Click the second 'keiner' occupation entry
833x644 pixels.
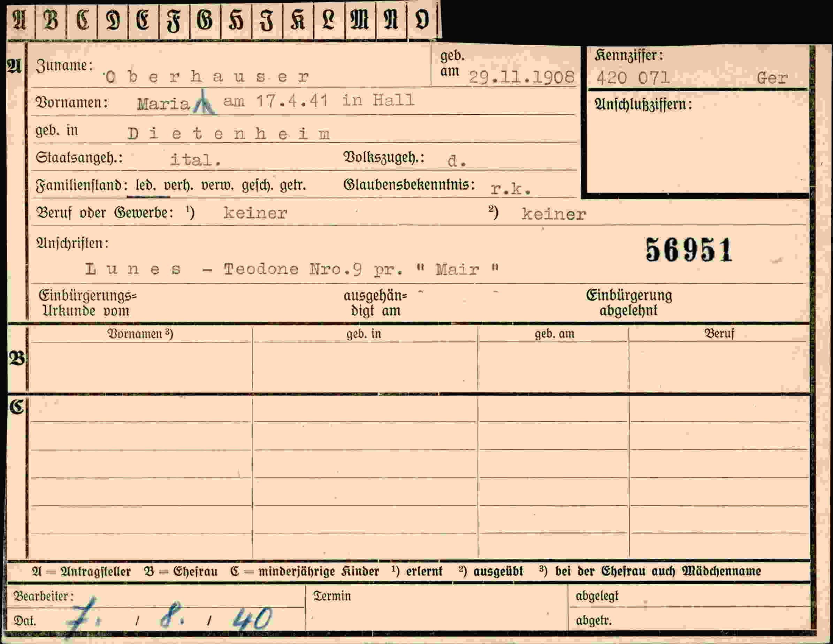tap(554, 214)
